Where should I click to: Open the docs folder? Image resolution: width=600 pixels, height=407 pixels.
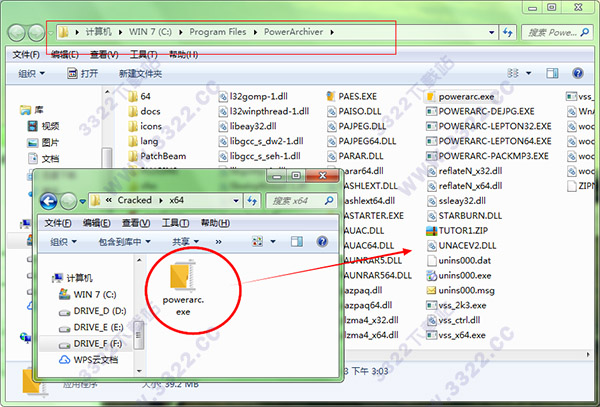pyautogui.click(x=144, y=111)
